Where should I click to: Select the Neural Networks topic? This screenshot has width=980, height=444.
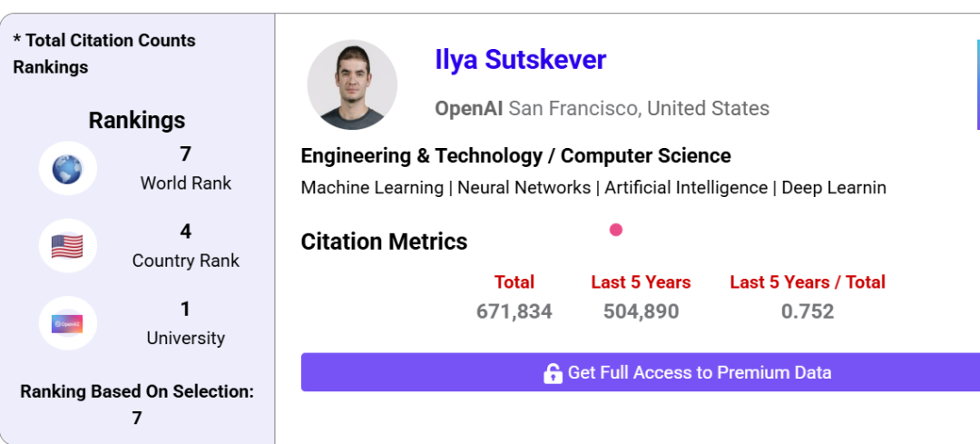(x=524, y=188)
